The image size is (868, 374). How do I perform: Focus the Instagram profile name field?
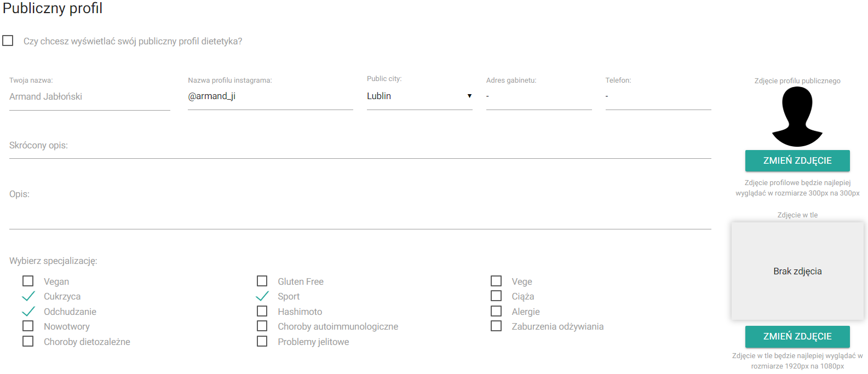270,96
